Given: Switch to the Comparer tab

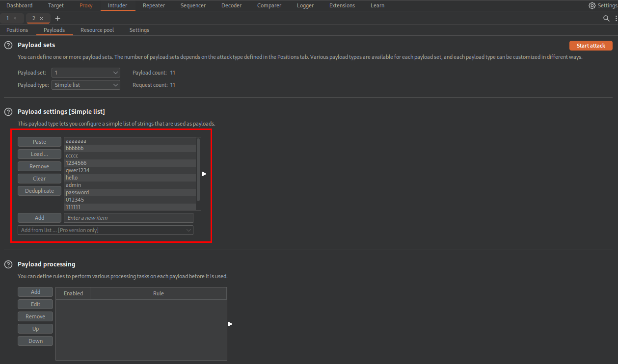Looking at the screenshot, I should [269, 5].
